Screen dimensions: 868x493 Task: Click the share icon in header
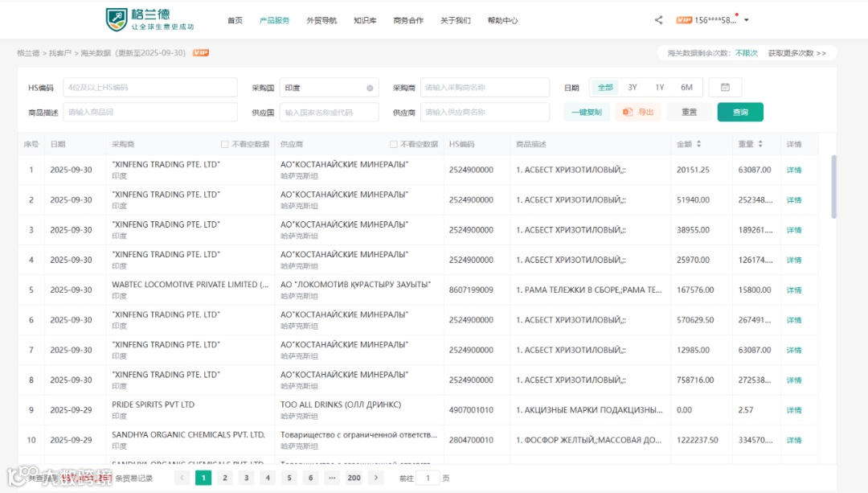tap(658, 20)
